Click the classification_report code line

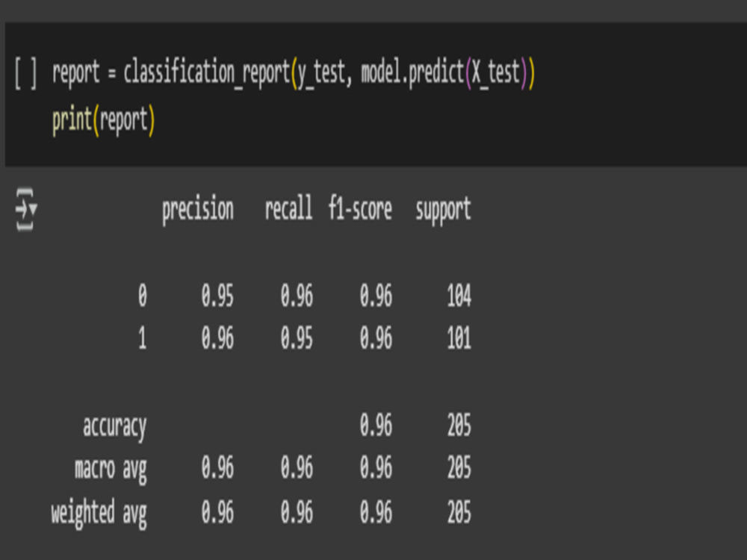click(294, 74)
